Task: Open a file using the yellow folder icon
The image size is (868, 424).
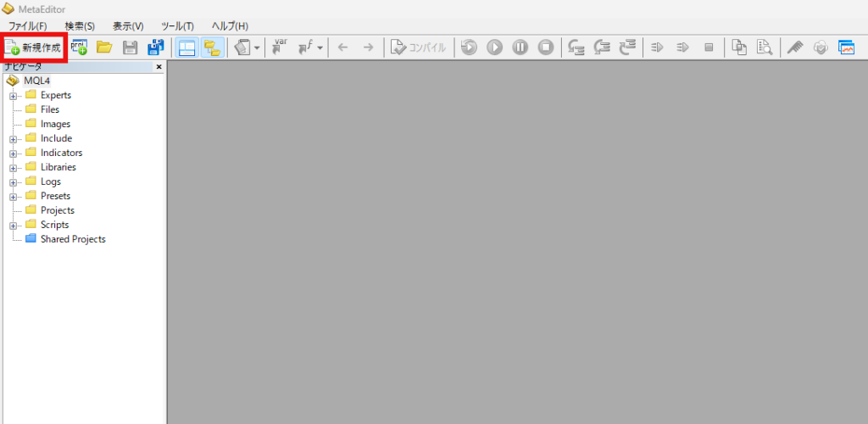Action: (x=104, y=47)
